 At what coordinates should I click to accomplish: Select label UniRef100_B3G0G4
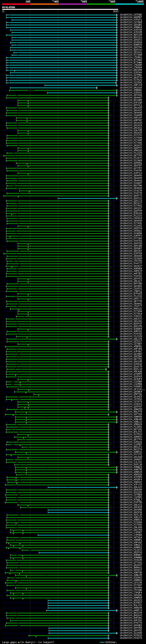131,213
